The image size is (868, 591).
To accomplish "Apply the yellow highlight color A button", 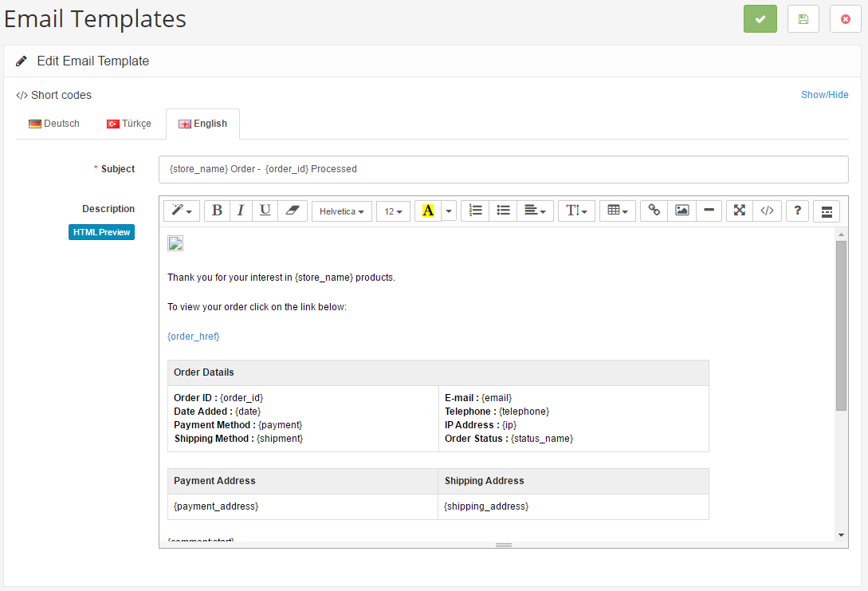I will click(x=428, y=211).
